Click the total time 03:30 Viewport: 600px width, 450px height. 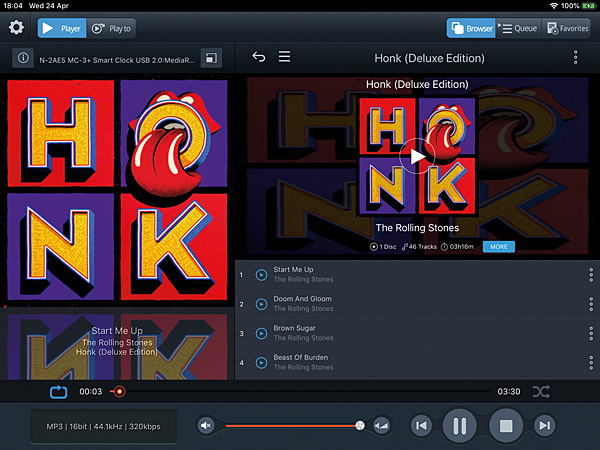tap(509, 391)
